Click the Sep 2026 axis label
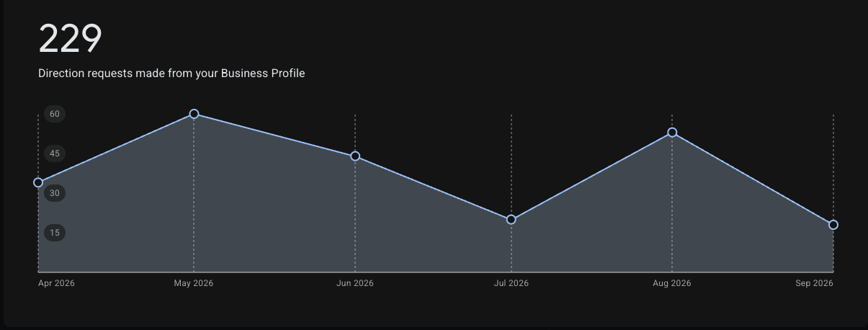Viewport: 868px width, 330px height. tap(815, 283)
